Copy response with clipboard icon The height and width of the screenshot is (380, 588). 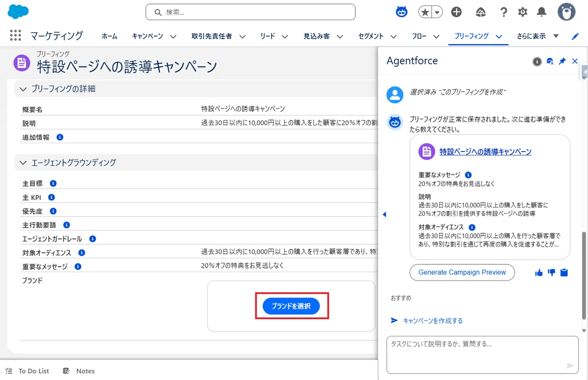coord(564,273)
